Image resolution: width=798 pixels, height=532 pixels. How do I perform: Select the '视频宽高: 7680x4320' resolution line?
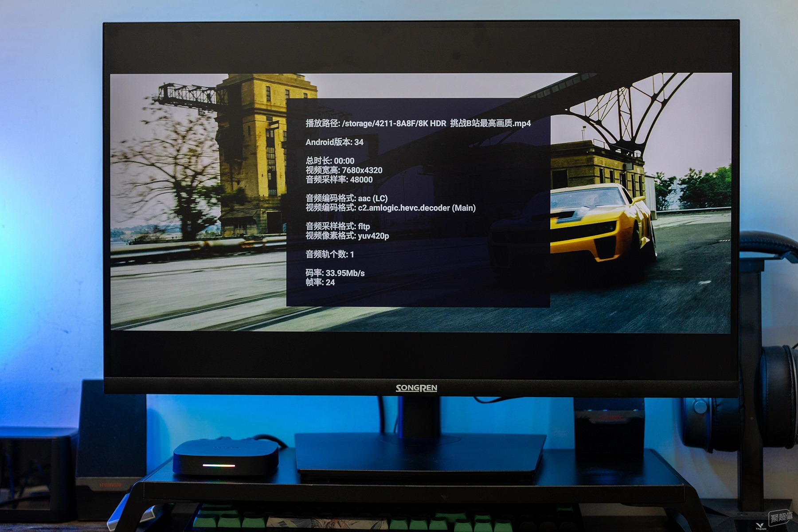click(344, 170)
